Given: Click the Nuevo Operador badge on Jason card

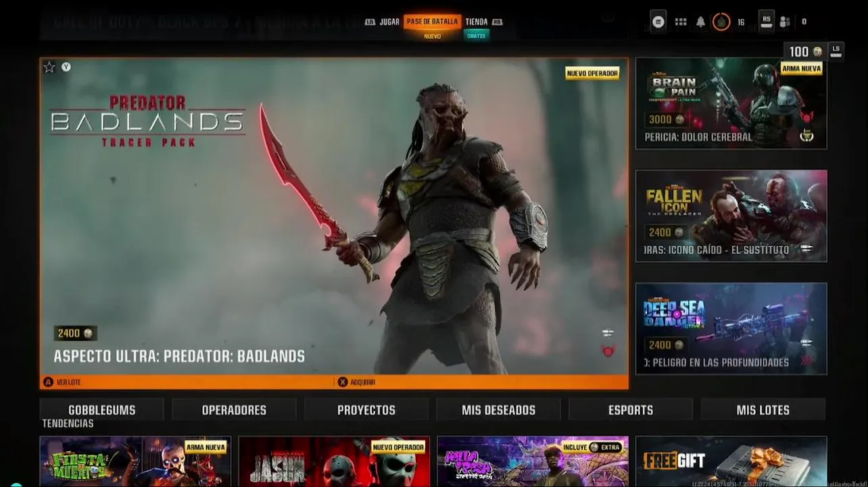Looking at the screenshot, I should point(398,447).
